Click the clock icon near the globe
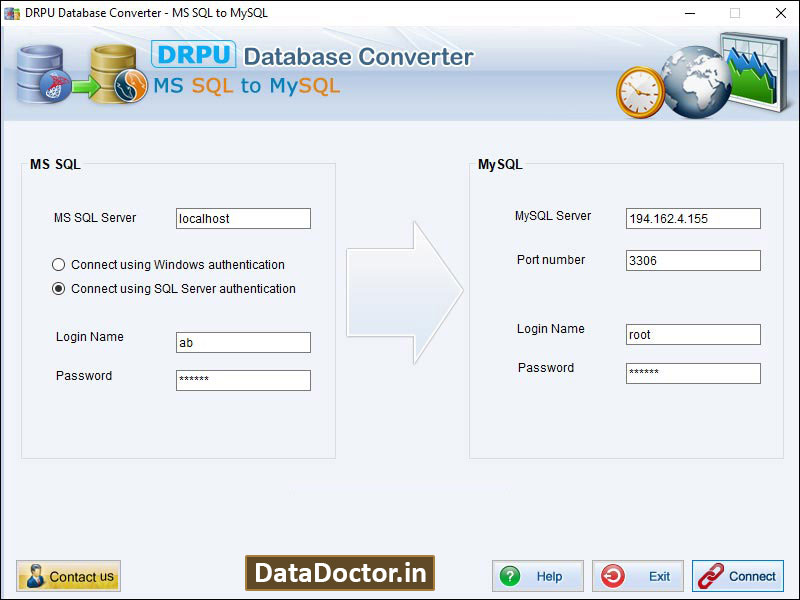Image resolution: width=800 pixels, height=600 pixels. pyautogui.click(x=638, y=90)
